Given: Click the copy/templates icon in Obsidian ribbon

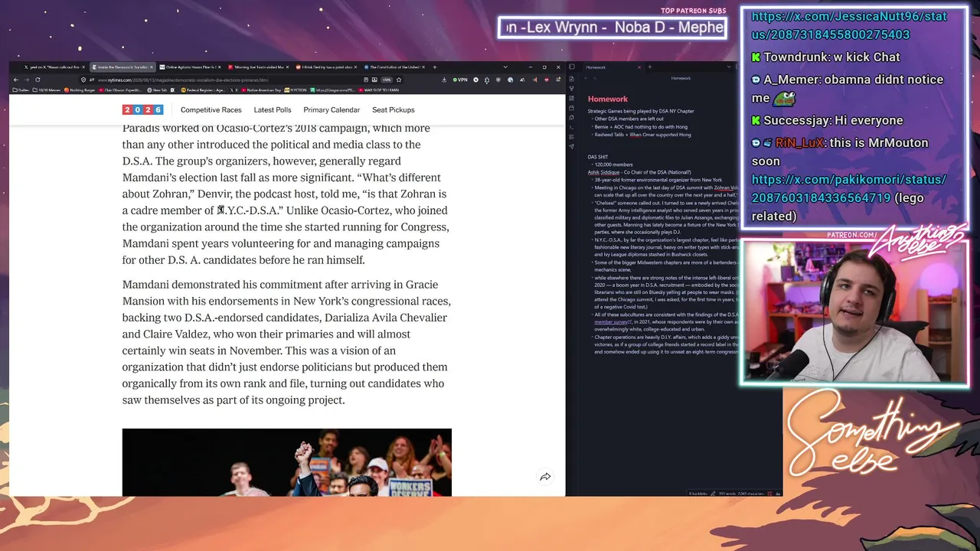Looking at the screenshot, I should [x=571, y=118].
